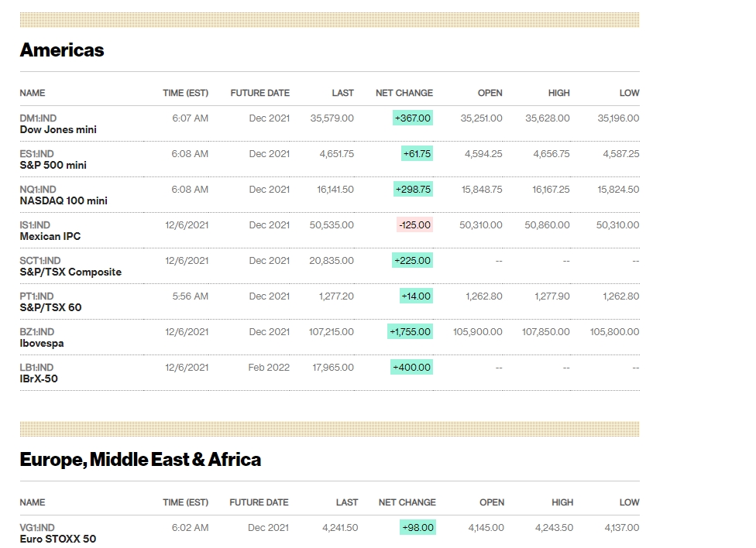The width and height of the screenshot is (756, 548).
Task: Click the NASDAQ low value 15,824.50
Action: (619, 190)
